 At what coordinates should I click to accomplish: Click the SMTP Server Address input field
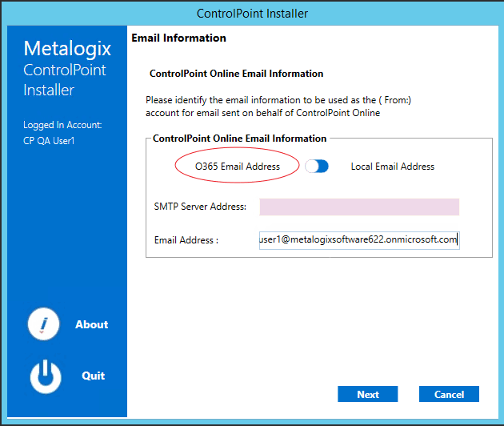click(359, 207)
